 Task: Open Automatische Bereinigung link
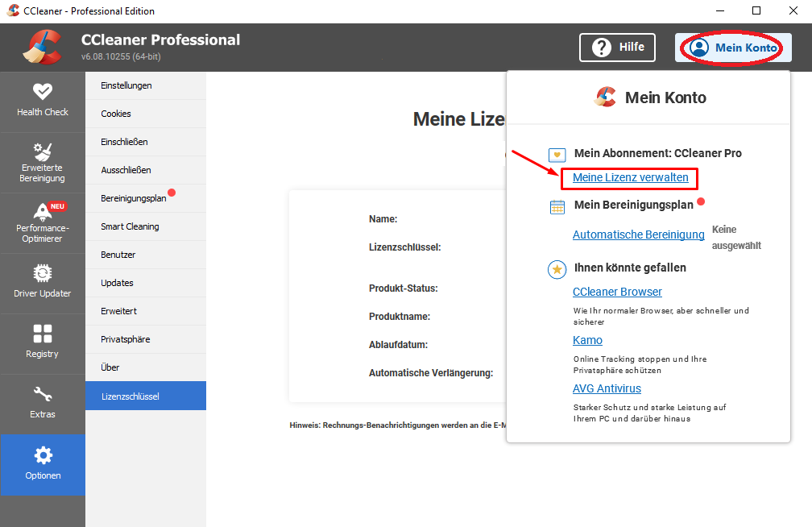click(639, 234)
